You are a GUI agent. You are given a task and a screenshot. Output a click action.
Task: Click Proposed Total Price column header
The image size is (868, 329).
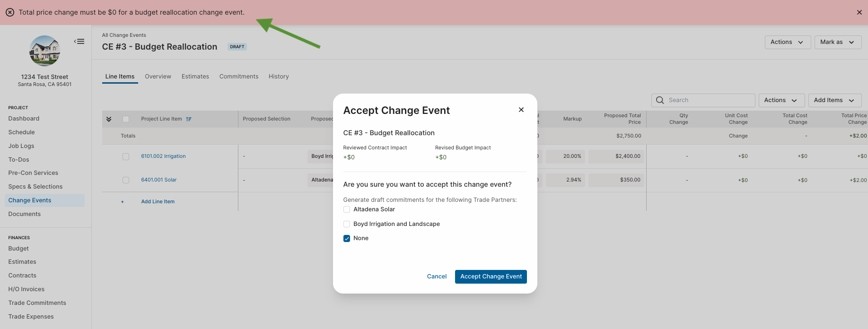pyautogui.click(x=623, y=119)
